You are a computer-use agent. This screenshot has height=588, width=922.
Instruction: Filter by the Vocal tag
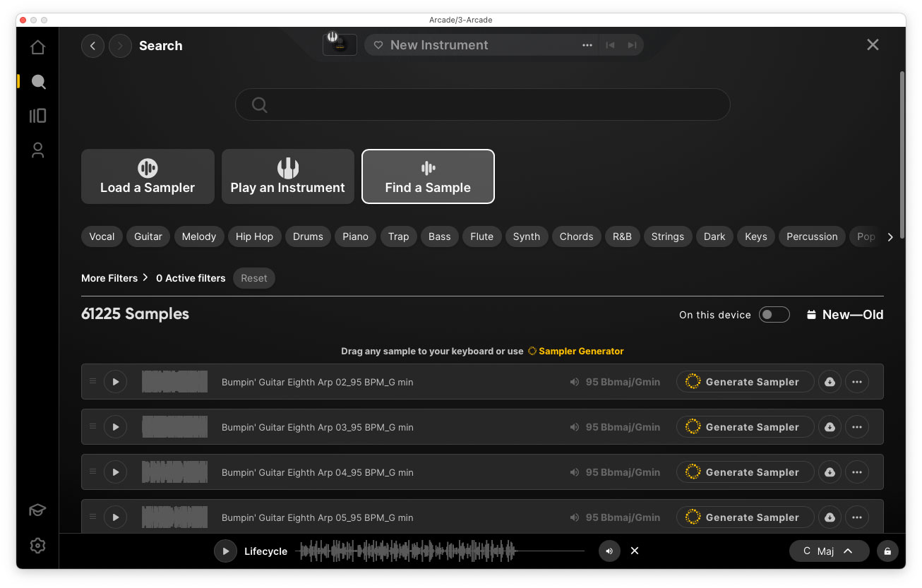pos(102,236)
